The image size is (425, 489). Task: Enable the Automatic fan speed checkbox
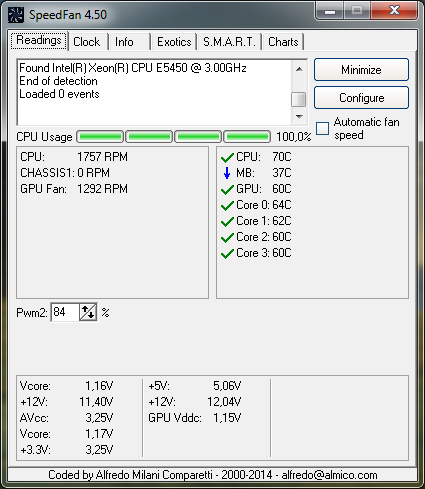(322, 128)
